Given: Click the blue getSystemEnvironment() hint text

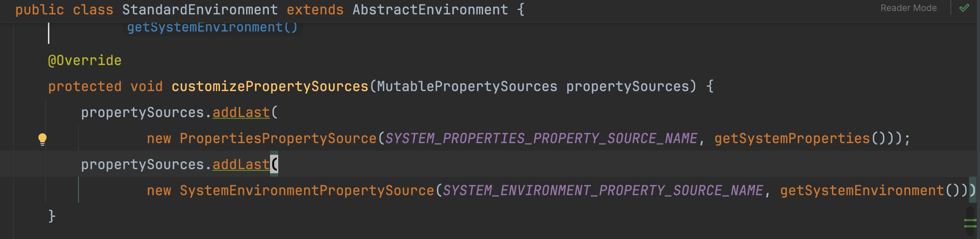Looking at the screenshot, I should pyautogui.click(x=212, y=27).
